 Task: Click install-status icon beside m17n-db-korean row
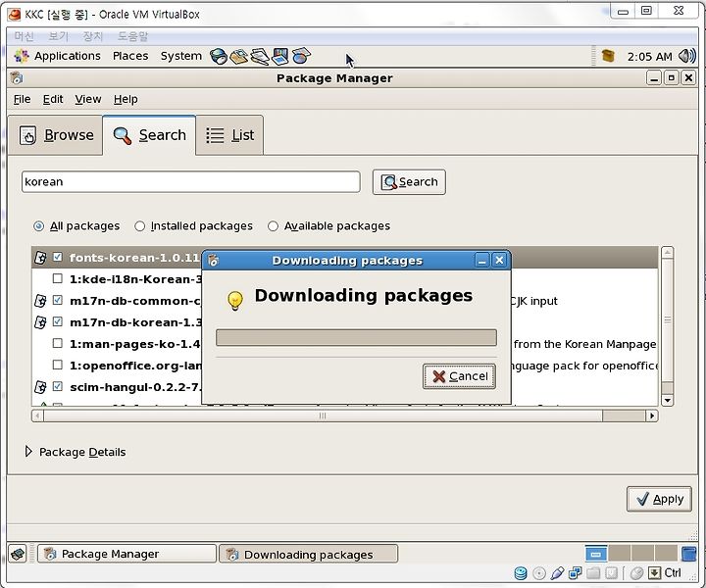click(x=40, y=322)
